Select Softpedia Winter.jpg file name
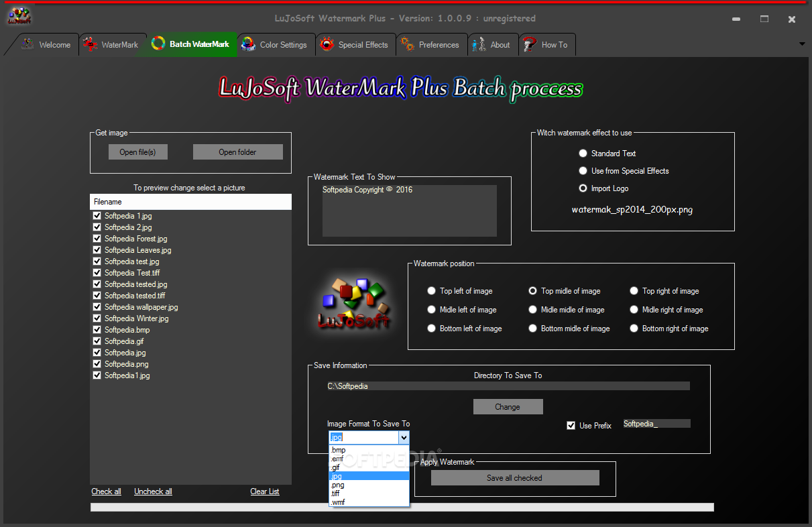Screen dimensions: 812x527 [137, 318]
